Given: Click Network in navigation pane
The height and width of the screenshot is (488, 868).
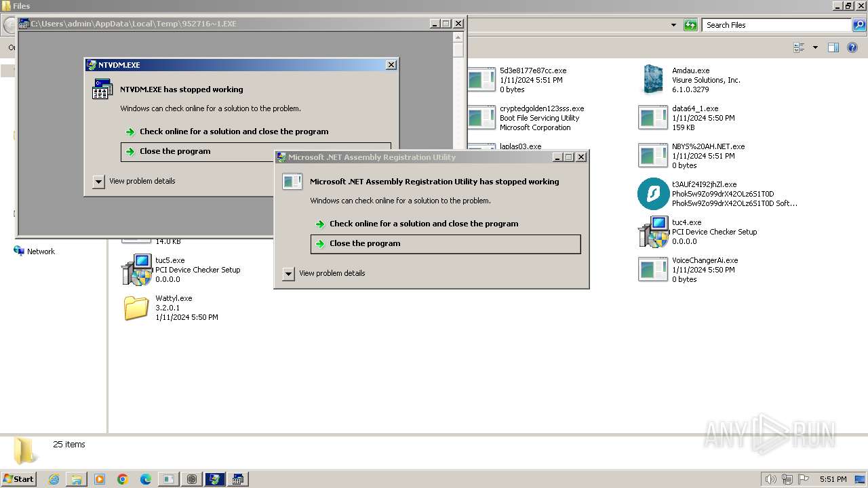Looking at the screenshot, I should pyautogui.click(x=34, y=251).
